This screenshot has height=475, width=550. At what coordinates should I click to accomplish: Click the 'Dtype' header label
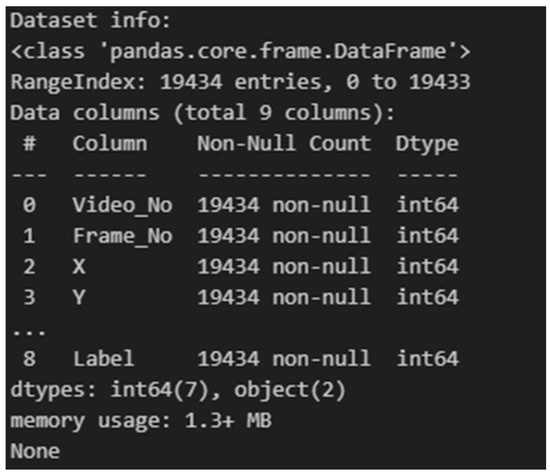point(427,144)
